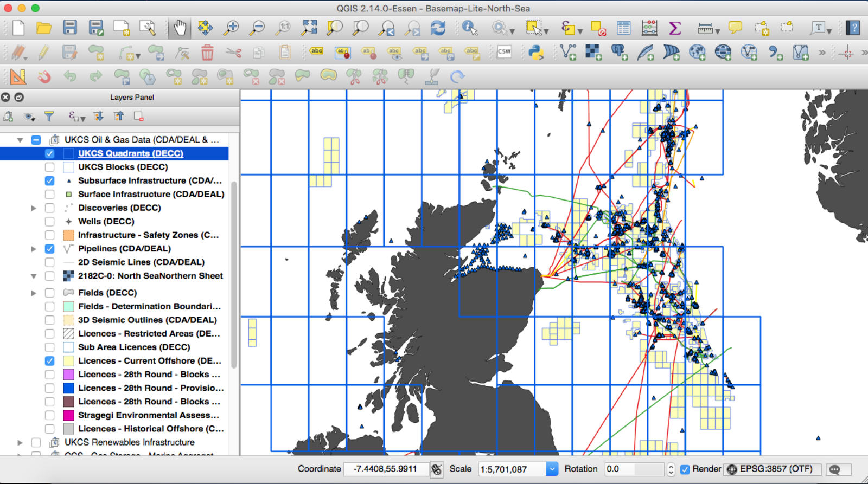The image size is (868, 484).
Task: Click the filter legend funnel icon
Action: point(49,116)
